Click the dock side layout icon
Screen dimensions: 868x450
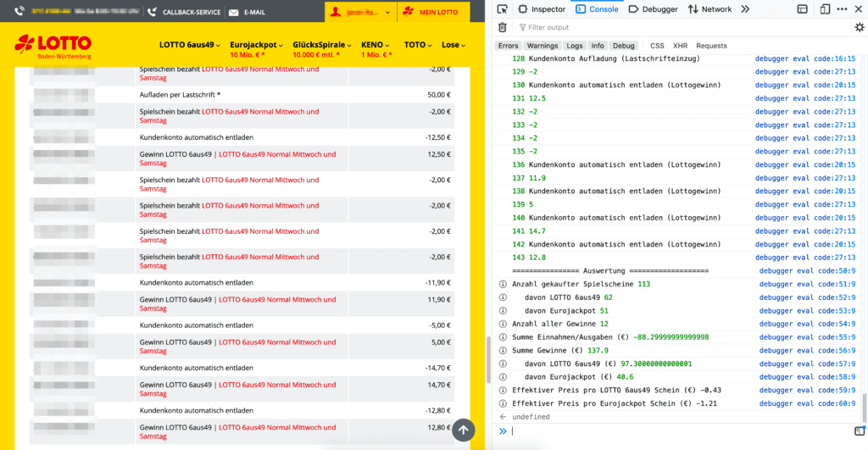(x=802, y=8)
